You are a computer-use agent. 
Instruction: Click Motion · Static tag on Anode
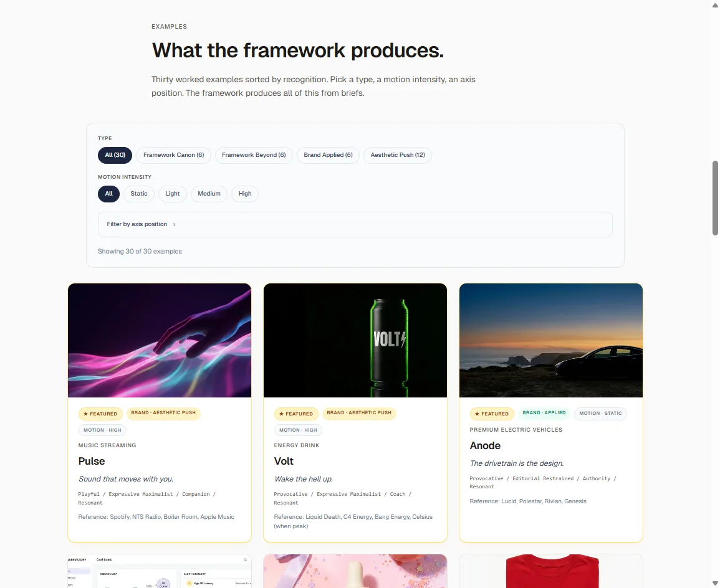(600, 413)
